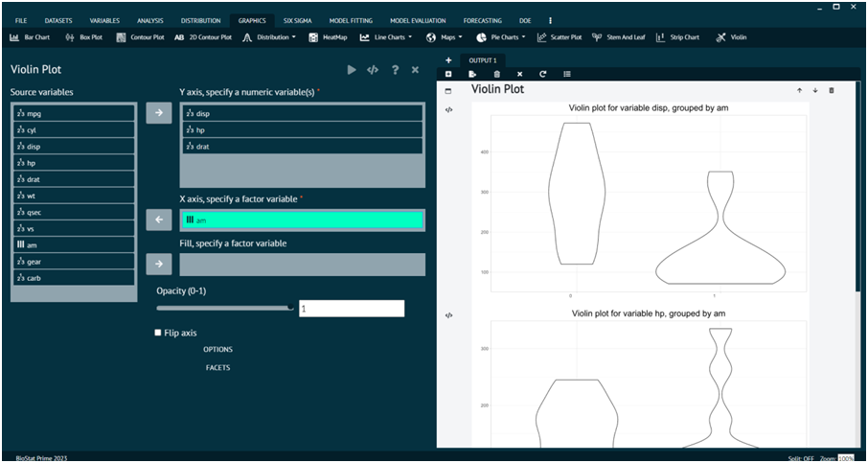Show code for the disp violin plot
Viewport: 868px width, 463px height.
click(449, 109)
